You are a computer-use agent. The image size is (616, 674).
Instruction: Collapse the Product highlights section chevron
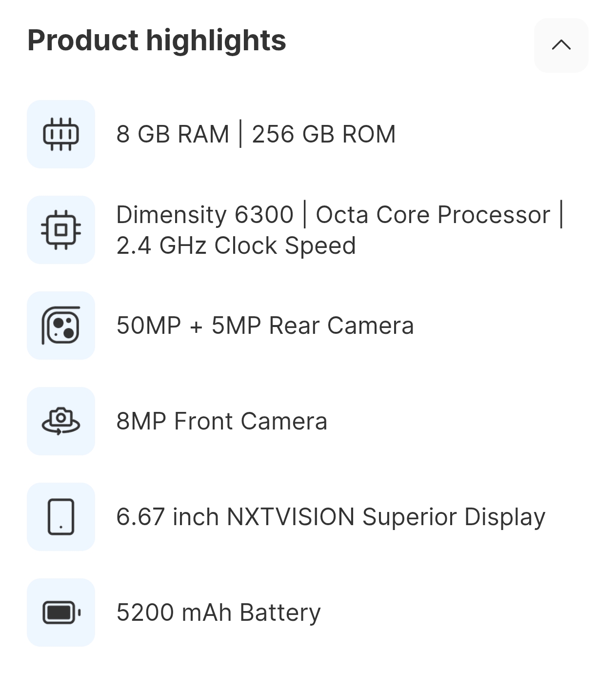tap(561, 45)
